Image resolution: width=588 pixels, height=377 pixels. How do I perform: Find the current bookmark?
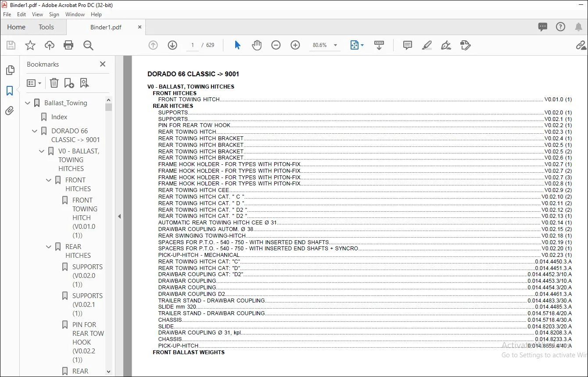[84, 83]
